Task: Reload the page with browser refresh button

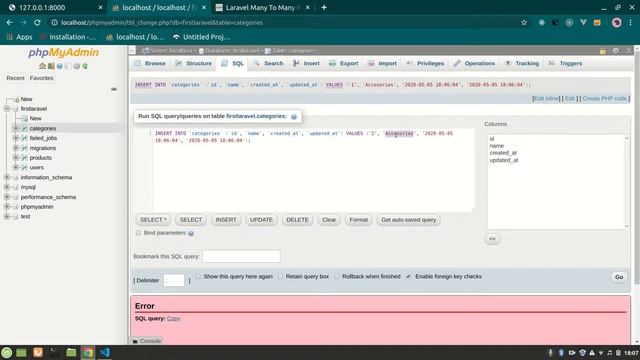Action: pyautogui.click(x=37, y=22)
